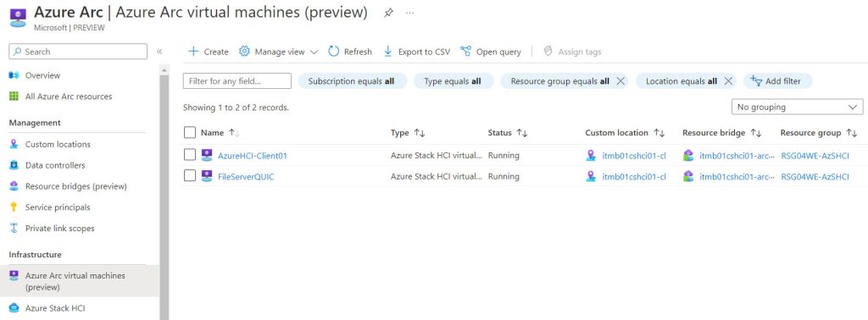Sort by the Type column

pyautogui.click(x=408, y=133)
